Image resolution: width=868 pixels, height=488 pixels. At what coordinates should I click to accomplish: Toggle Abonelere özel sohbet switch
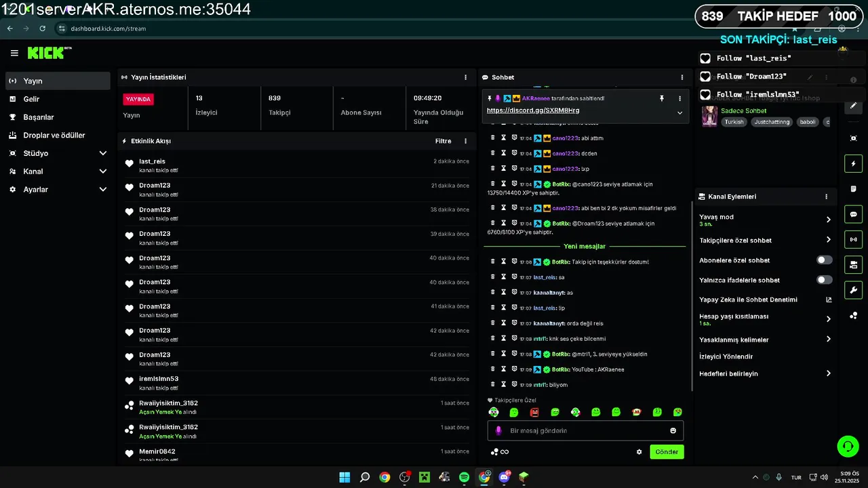point(825,260)
